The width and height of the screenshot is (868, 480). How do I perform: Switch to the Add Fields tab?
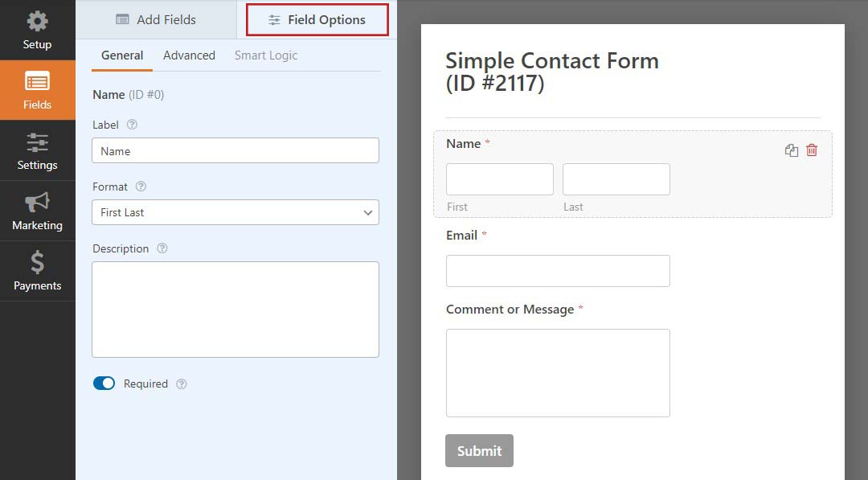[x=156, y=19]
